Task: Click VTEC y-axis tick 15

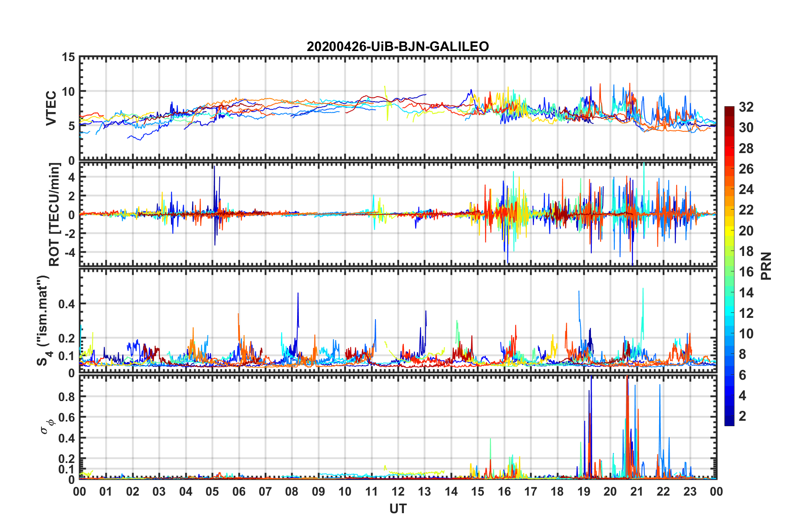Action: pos(69,57)
